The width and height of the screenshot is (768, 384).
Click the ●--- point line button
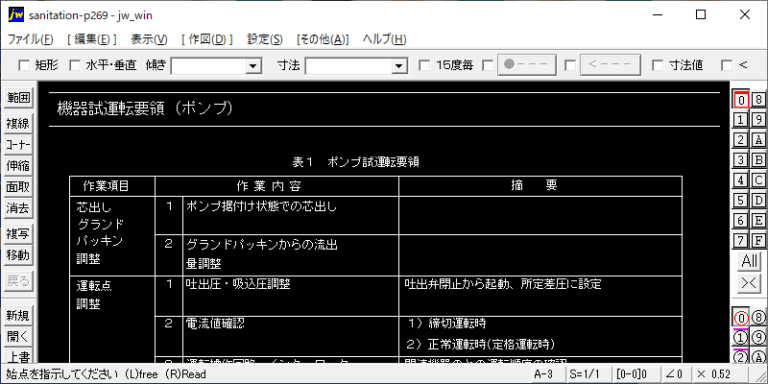(x=527, y=65)
